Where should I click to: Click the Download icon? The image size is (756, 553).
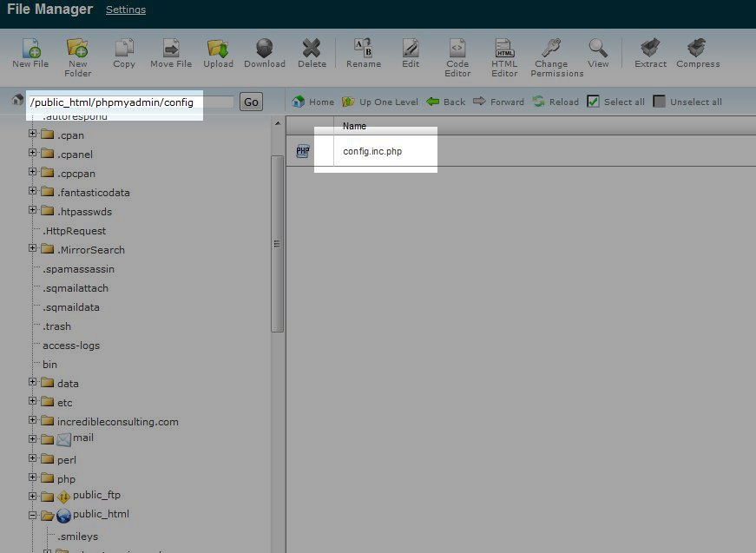pyautogui.click(x=265, y=49)
